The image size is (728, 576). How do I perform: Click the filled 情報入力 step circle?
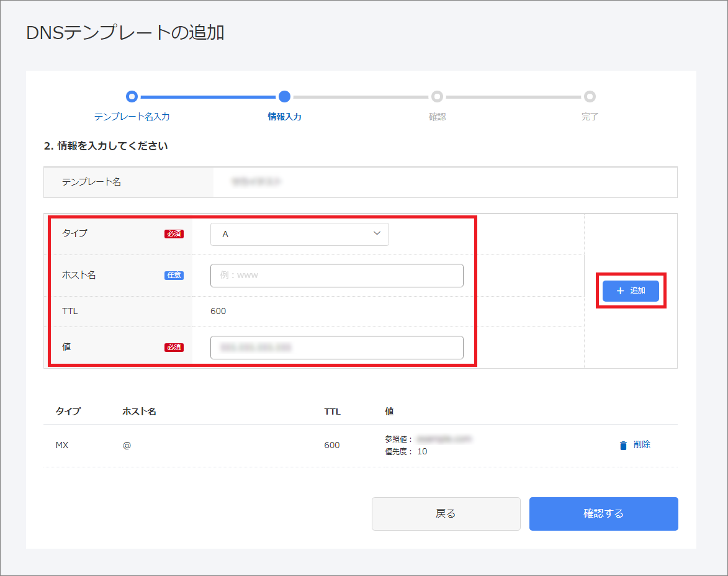coord(285,97)
